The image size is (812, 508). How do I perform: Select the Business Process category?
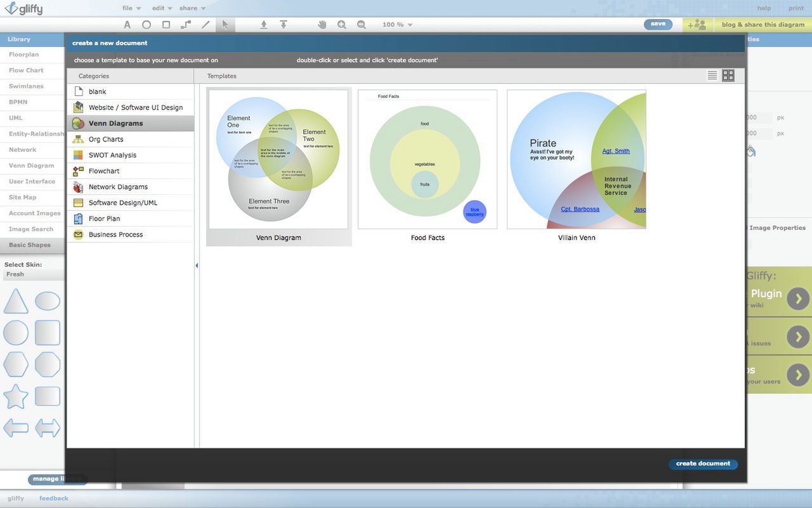tap(131, 234)
